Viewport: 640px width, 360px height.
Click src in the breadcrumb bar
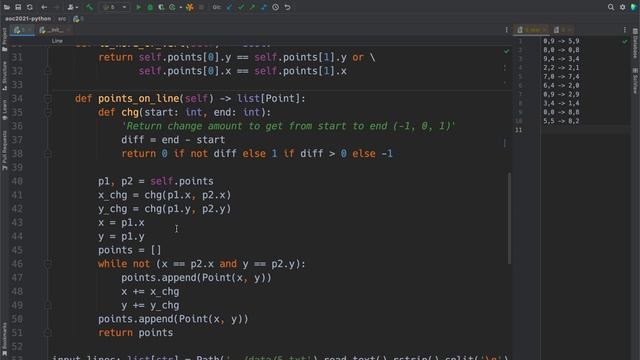click(62, 19)
